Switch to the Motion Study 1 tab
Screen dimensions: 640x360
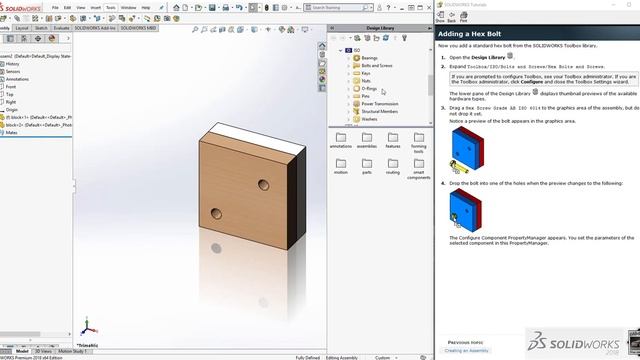[73, 351]
